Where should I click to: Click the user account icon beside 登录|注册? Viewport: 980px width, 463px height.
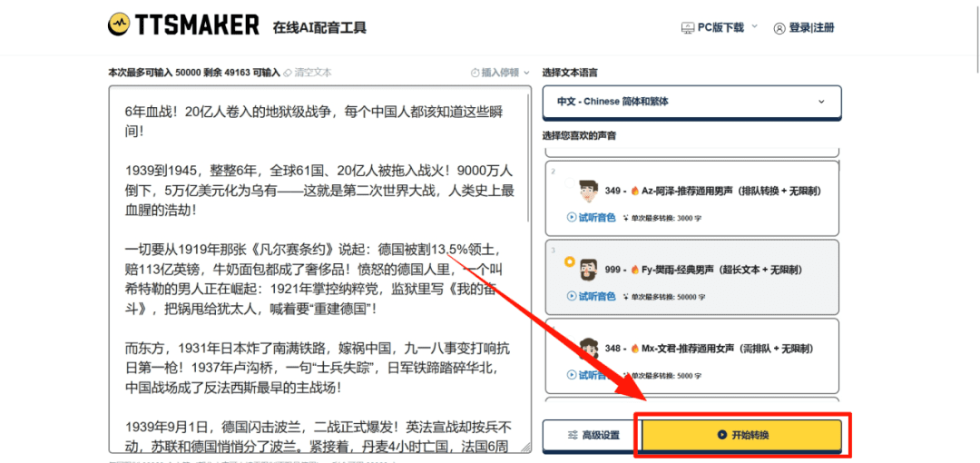(779, 28)
